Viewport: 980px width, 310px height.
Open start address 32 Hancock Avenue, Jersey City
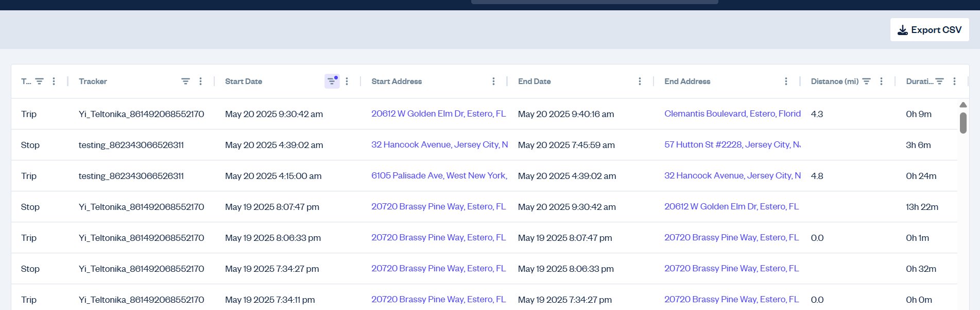[439, 144]
